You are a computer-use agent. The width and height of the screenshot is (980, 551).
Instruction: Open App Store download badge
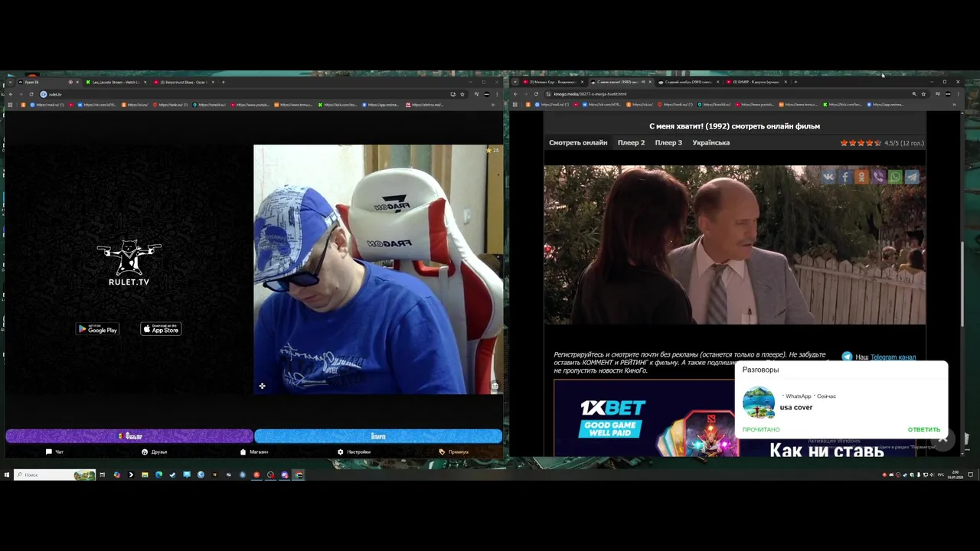161,329
